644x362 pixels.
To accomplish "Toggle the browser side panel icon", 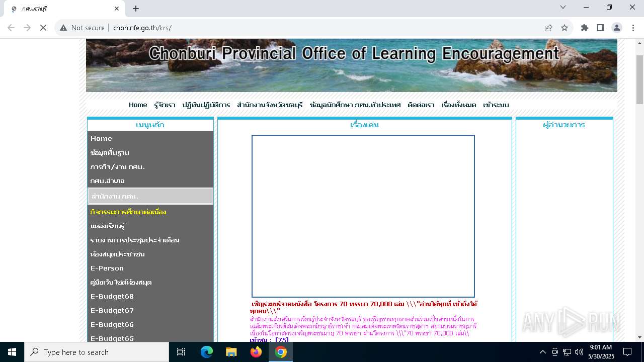I will click(601, 28).
